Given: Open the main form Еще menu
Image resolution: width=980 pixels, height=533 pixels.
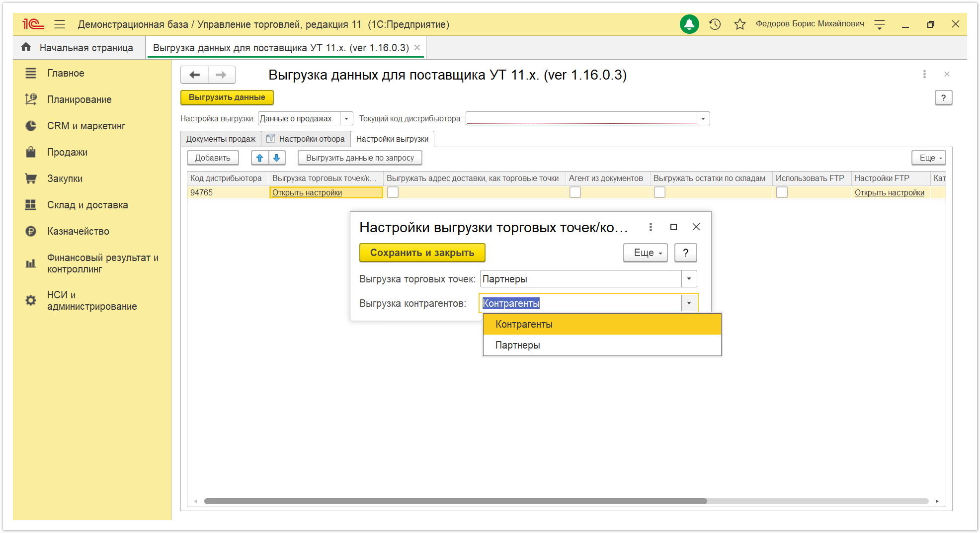Looking at the screenshot, I should click(x=928, y=158).
